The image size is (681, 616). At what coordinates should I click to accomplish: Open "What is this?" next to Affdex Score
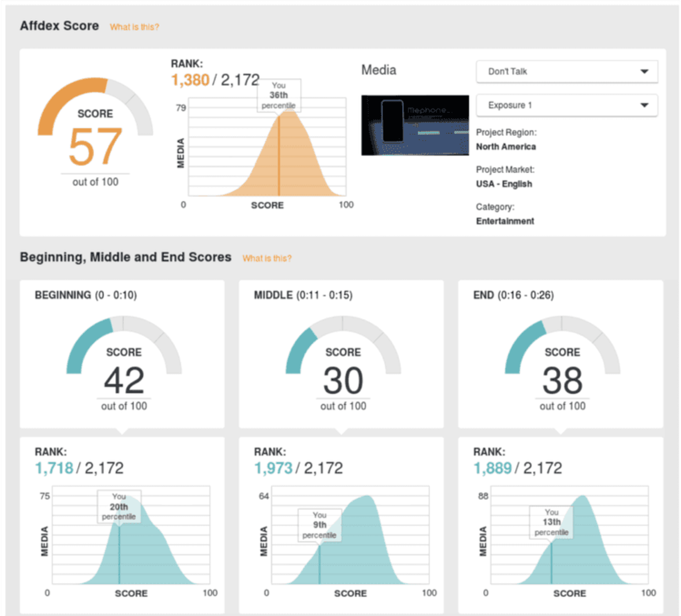134,27
